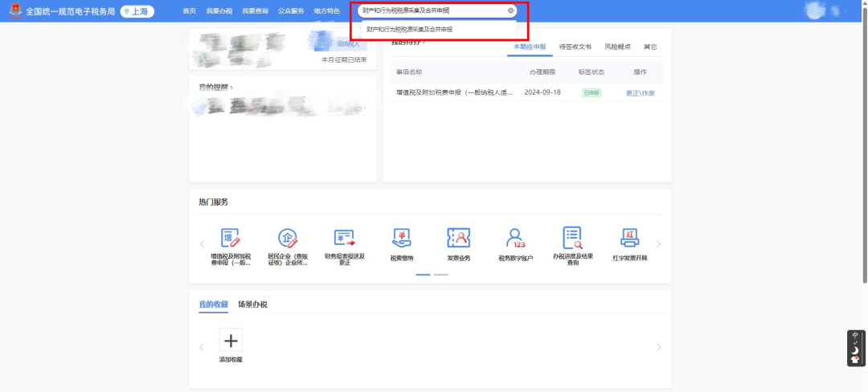Screen dimensions: 868x392
Task: Open the 我要办税 menu
Action: (x=219, y=11)
